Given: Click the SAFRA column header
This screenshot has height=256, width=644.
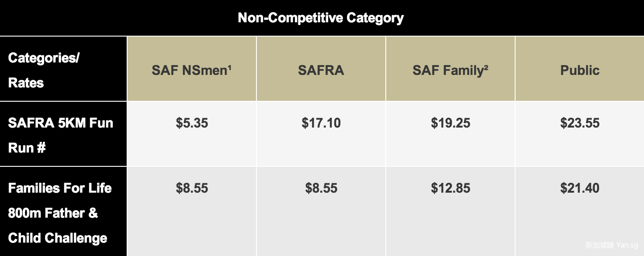Looking at the screenshot, I should (321, 70).
